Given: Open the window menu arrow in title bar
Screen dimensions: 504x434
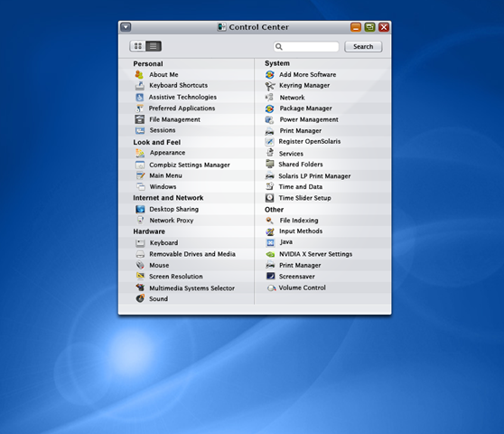Looking at the screenshot, I should click(x=126, y=27).
